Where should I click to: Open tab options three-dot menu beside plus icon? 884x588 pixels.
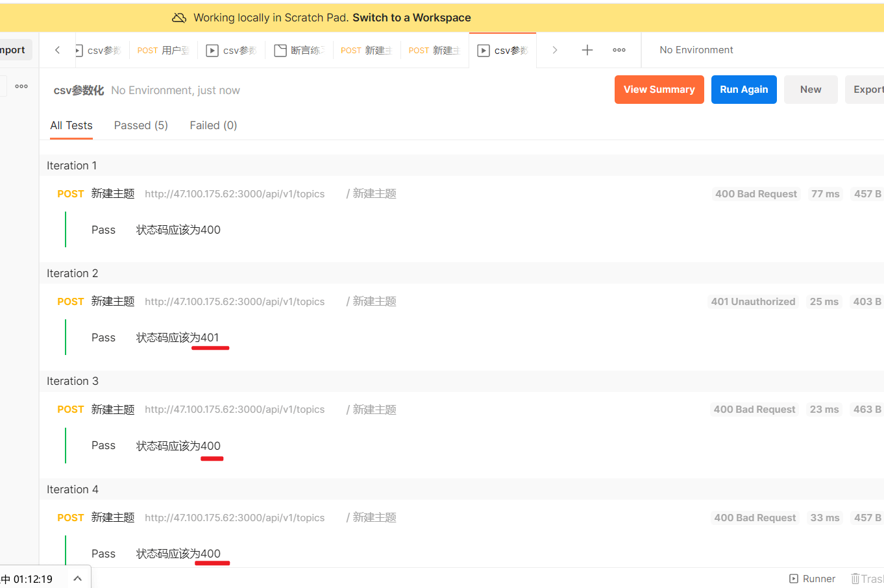619,50
